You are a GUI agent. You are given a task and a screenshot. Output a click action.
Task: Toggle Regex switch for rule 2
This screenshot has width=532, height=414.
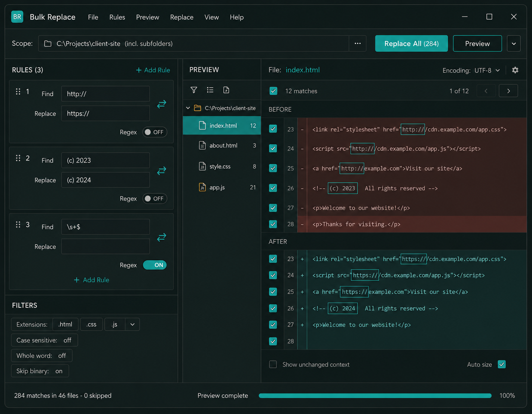click(155, 199)
